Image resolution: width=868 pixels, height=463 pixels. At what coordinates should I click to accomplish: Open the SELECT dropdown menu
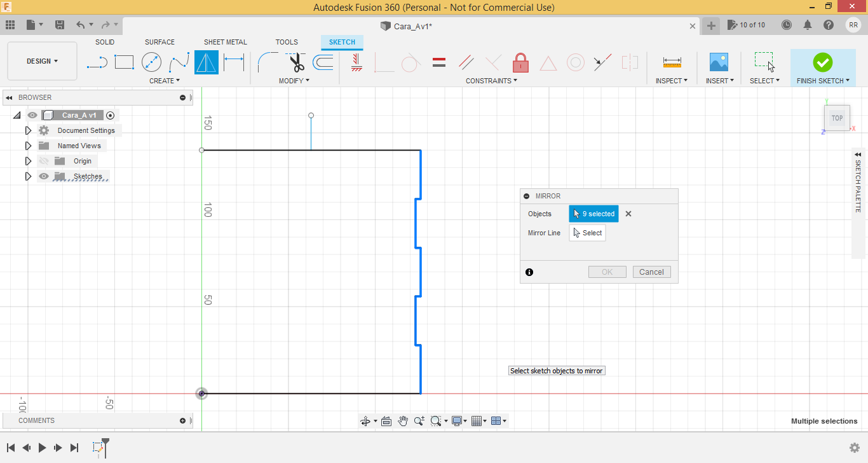coord(764,81)
